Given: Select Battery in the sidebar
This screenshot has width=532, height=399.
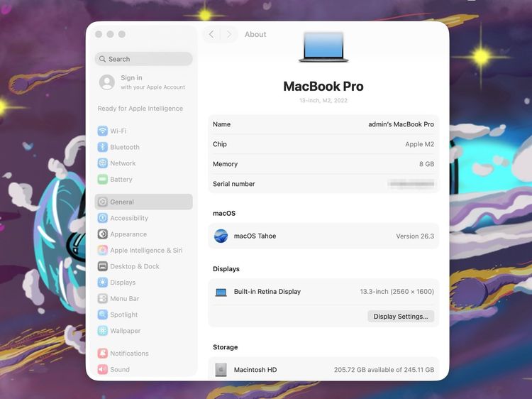Looking at the screenshot, I should coord(144,180).
